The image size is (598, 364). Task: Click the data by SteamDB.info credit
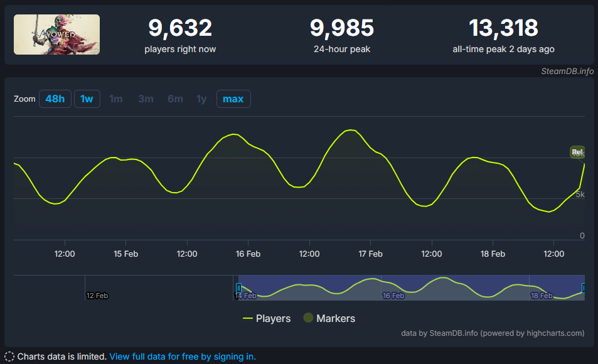(493, 333)
